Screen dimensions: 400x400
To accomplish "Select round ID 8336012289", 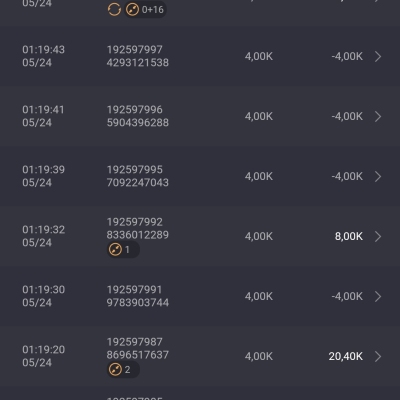I will pos(138,235).
